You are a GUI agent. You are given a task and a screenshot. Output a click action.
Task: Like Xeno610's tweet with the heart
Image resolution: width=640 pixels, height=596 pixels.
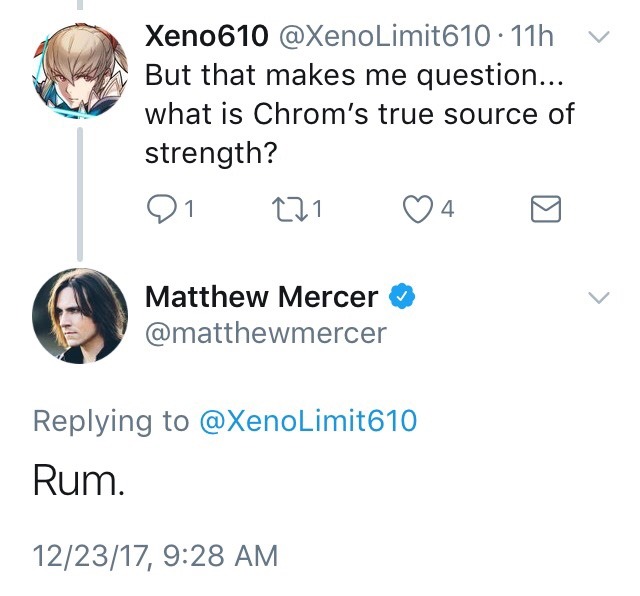pos(416,208)
